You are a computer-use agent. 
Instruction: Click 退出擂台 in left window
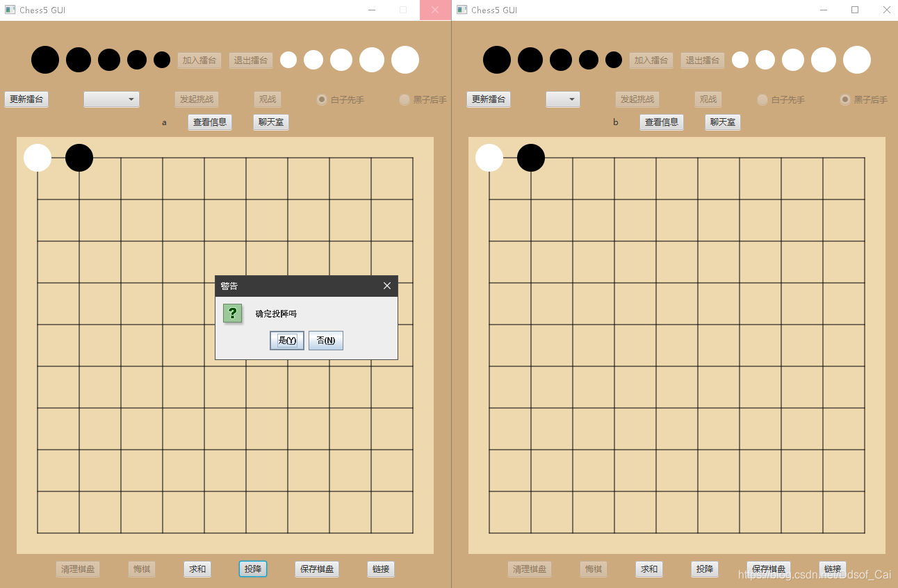pos(251,60)
